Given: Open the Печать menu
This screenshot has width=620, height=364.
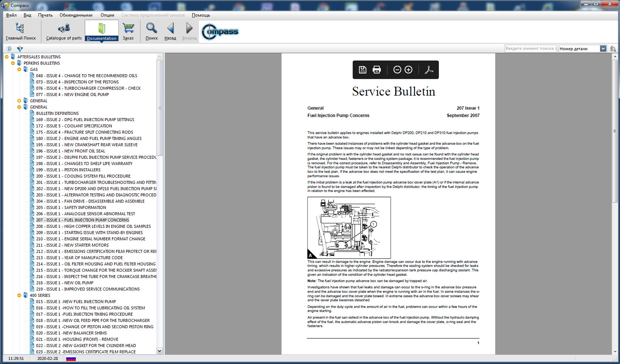Looking at the screenshot, I should 45,15.
